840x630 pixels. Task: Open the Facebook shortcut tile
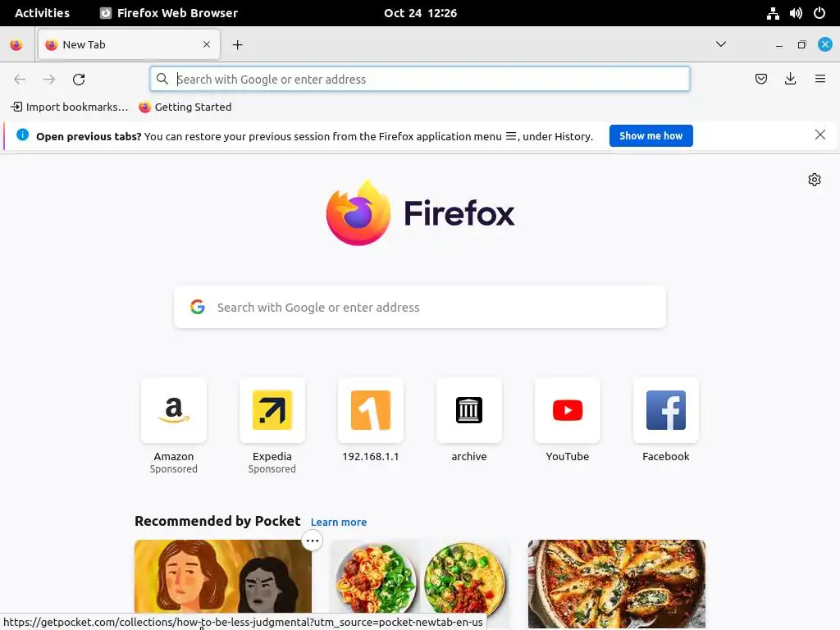(666, 410)
